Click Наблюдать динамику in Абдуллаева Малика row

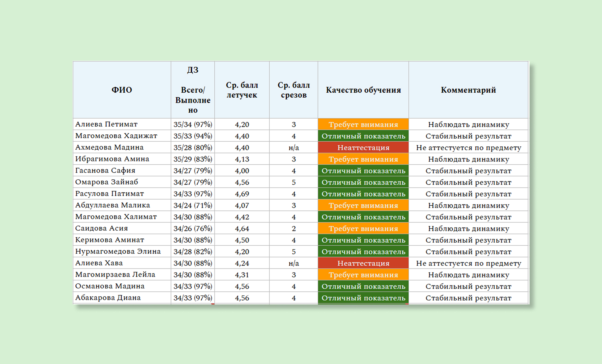(x=469, y=205)
